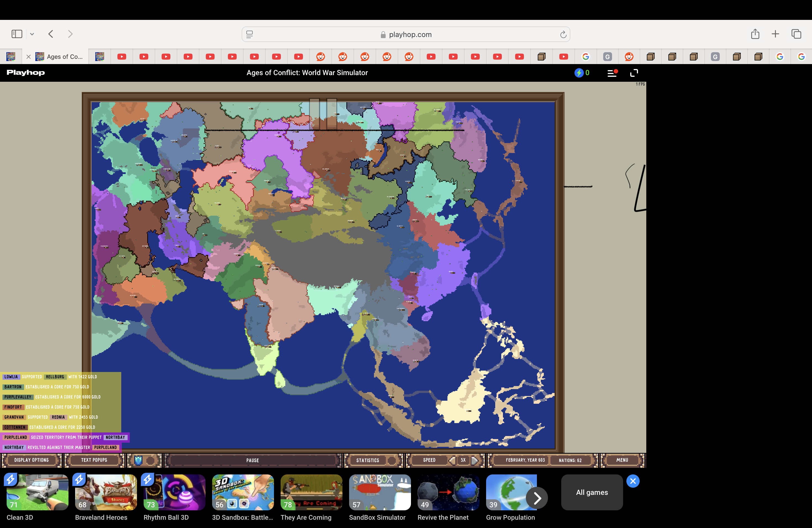Click the Grandvan supported Rednia entry

(x=51, y=417)
